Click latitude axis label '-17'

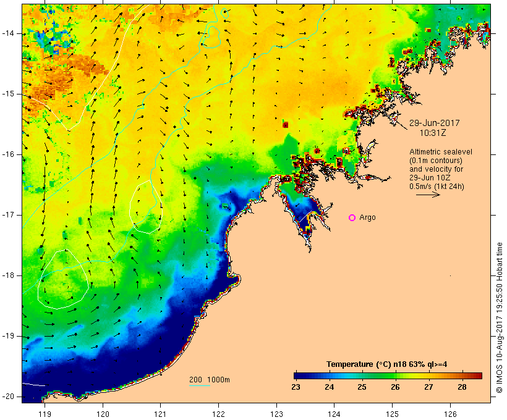8,215
